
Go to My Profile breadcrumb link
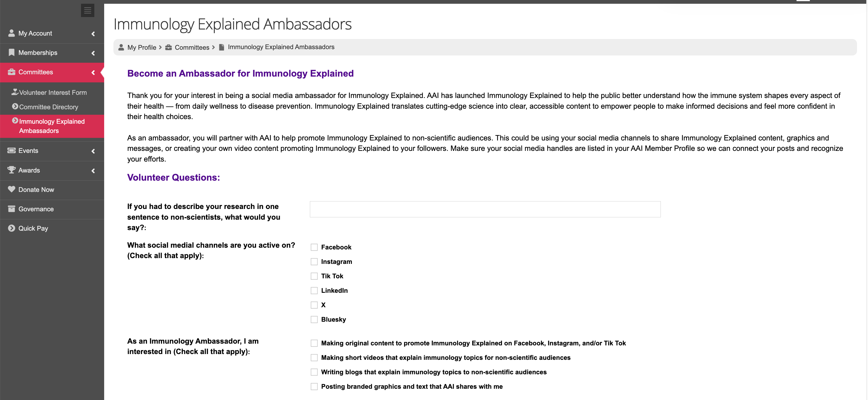click(141, 47)
